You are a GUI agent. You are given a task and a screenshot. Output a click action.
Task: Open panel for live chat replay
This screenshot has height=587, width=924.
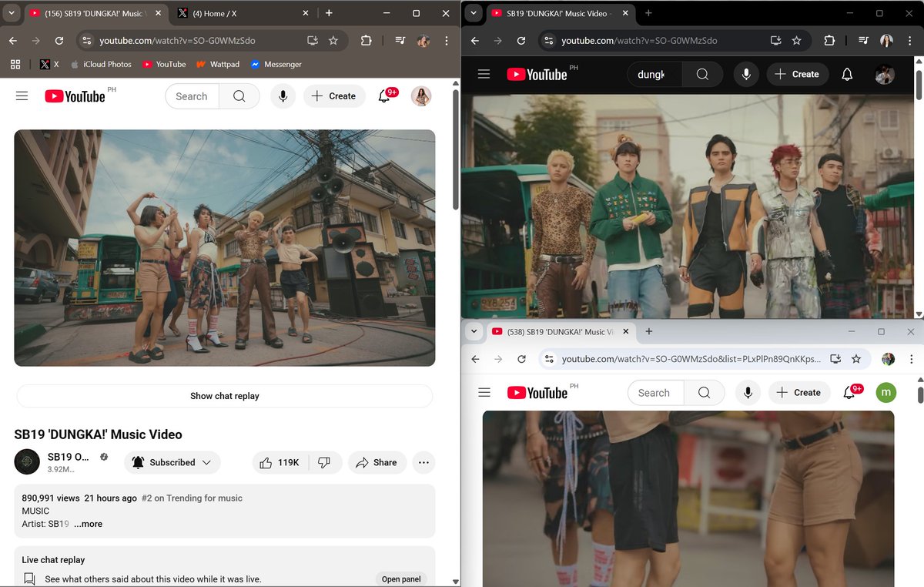pyautogui.click(x=401, y=579)
